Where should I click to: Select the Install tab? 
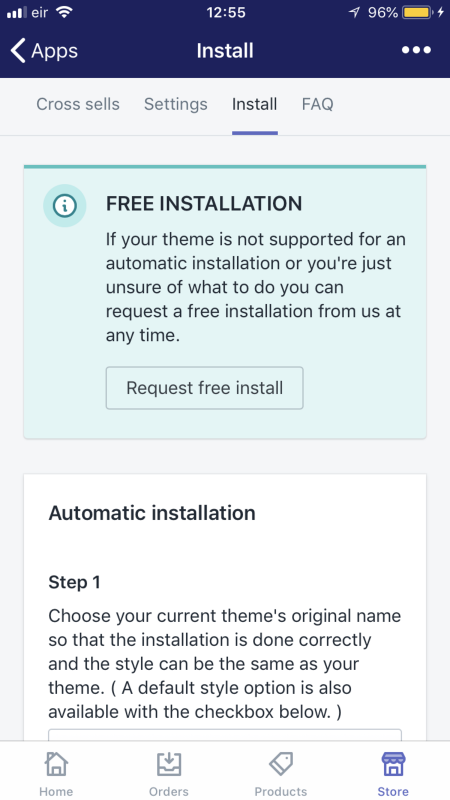pos(255,104)
